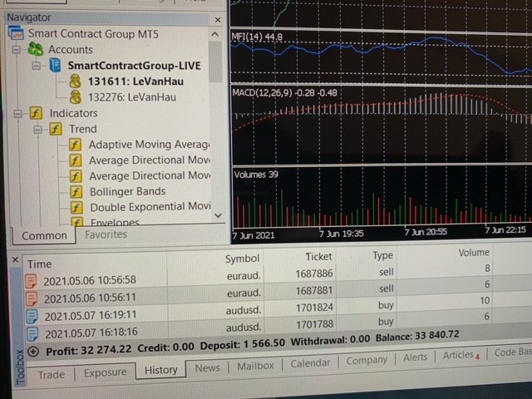Click the Envelopes indicator icon

77,222
